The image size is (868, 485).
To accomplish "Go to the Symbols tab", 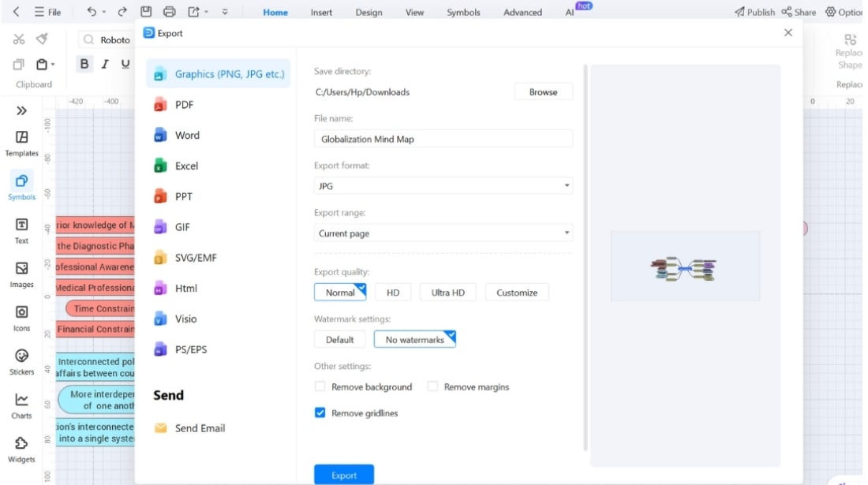I will click(x=463, y=12).
